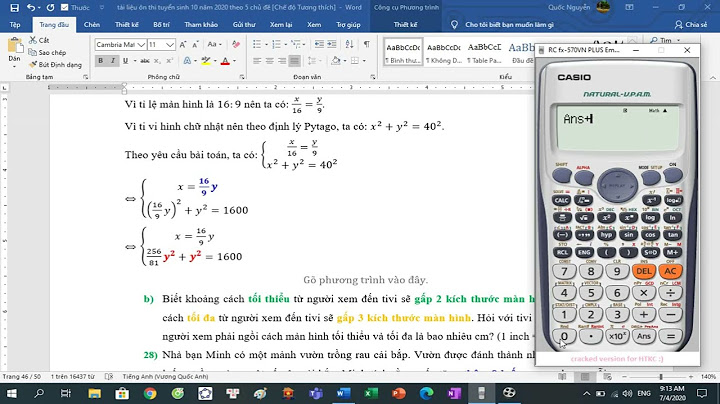720x404 pixels.
Task: Toggle Justify paragraph alignment
Action: (x=294, y=61)
